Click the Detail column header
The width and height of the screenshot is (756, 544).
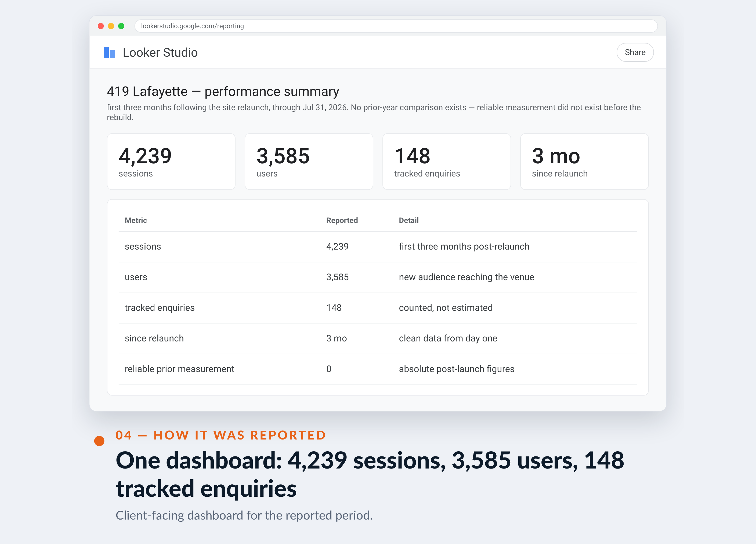point(409,220)
